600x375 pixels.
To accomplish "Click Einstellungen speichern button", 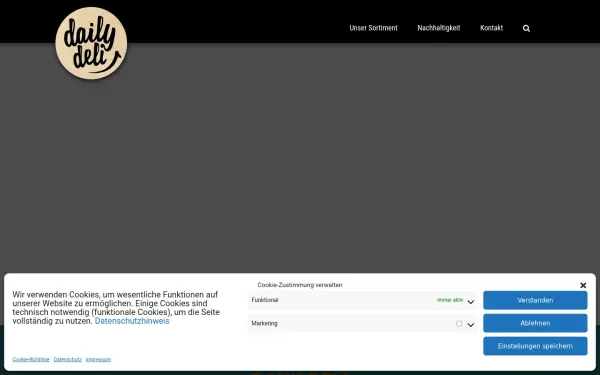I will (x=535, y=346).
